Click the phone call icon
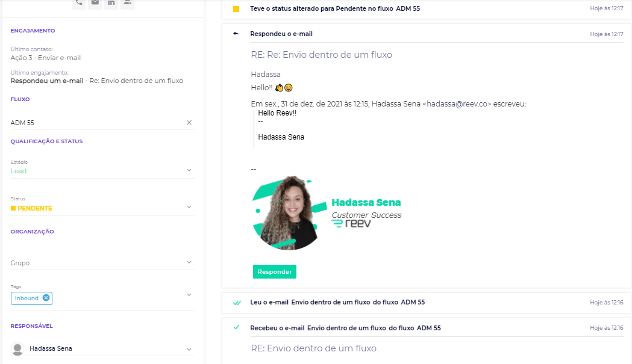 79,2
